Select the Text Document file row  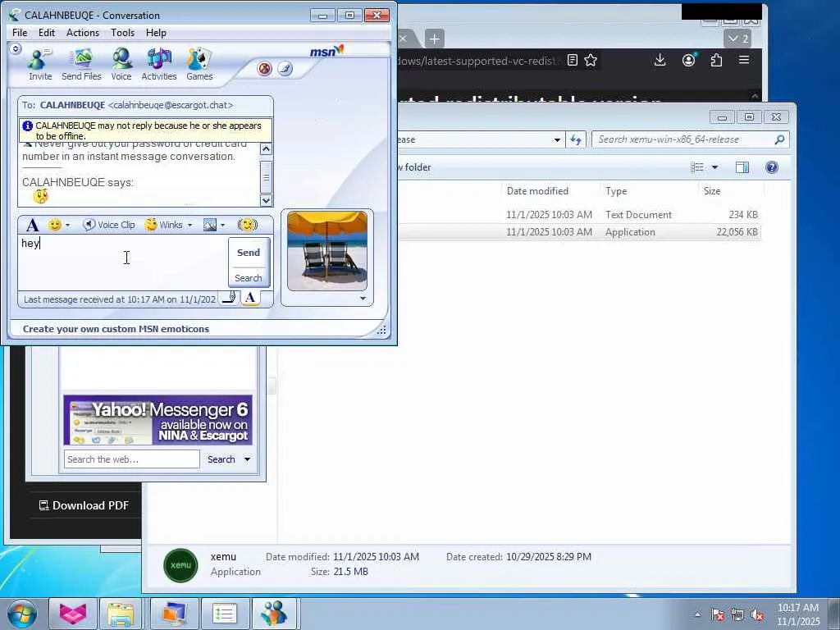coord(578,215)
